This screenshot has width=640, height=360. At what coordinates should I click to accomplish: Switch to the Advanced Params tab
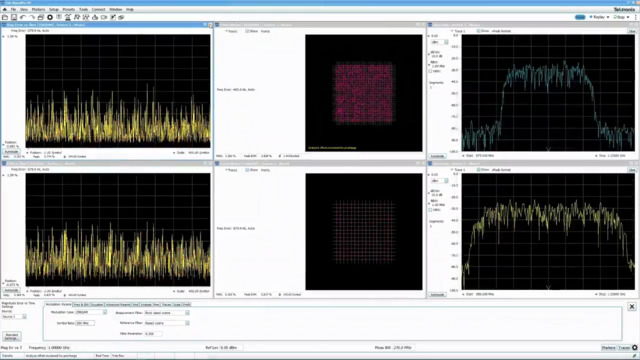(118, 304)
